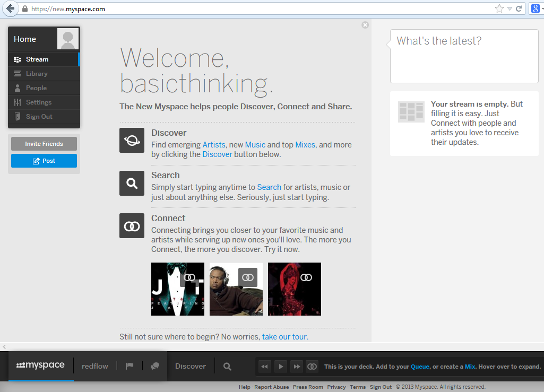Select Library in the sidebar menu
Screen dimensions: 544x392
[37, 74]
